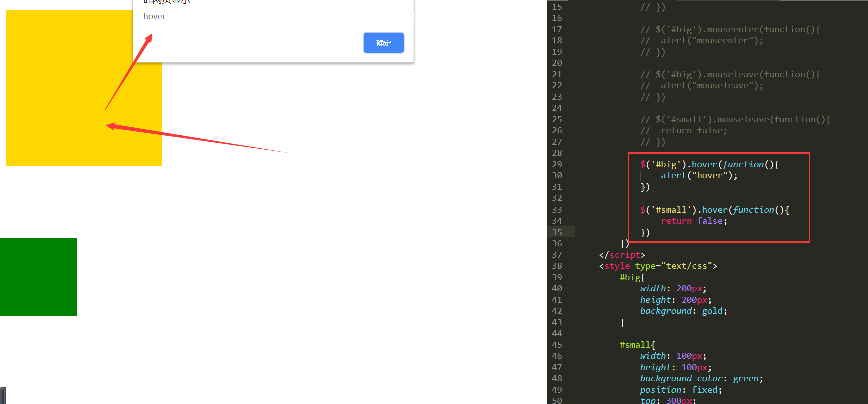Click the '#small{' CSS selector line
Screen dimensions: 868x404
coord(637,345)
